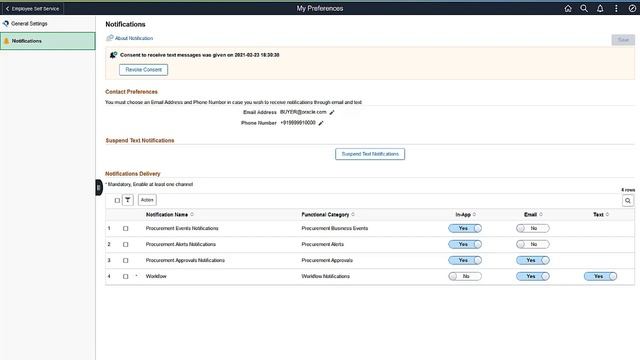Toggle In-App for Procurement Approvals Notifications

pyautogui.click(x=465, y=260)
